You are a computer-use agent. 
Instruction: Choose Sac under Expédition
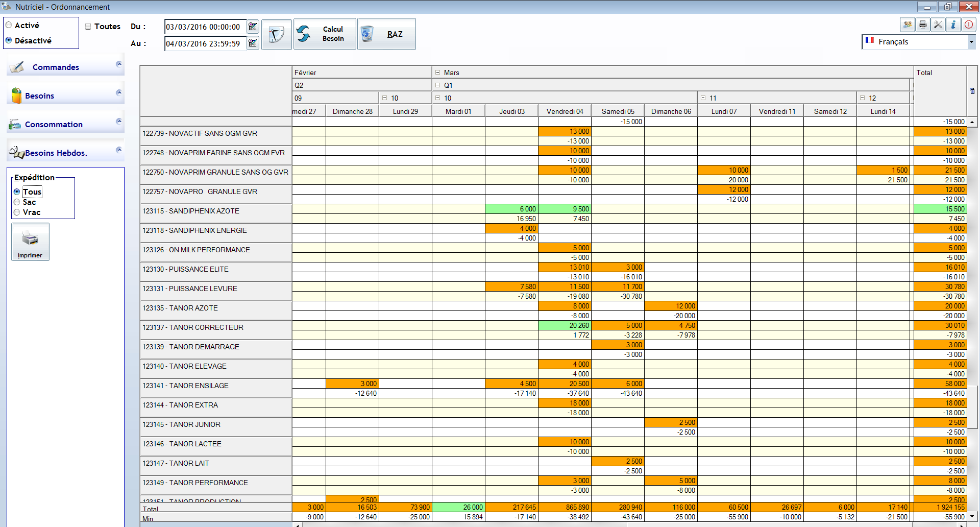(x=17, y=202)
